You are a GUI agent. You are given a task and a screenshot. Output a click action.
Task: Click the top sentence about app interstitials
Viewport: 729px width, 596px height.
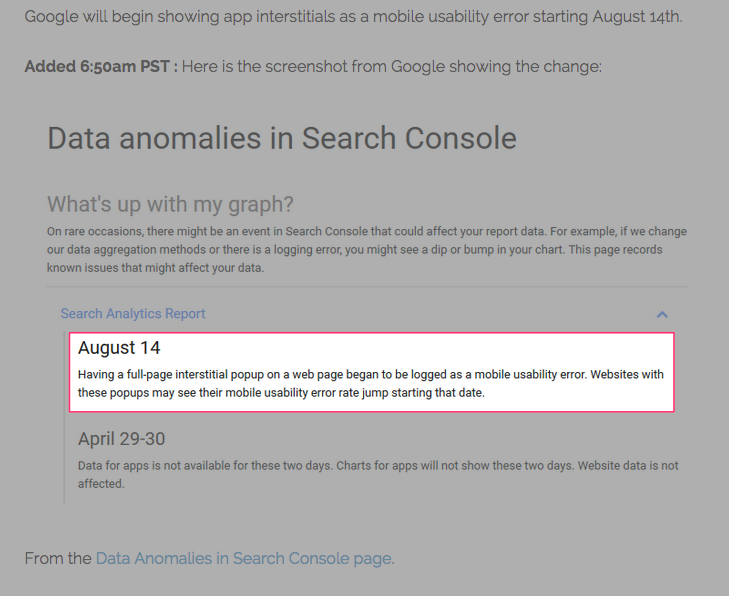click(x=353, y=16)
